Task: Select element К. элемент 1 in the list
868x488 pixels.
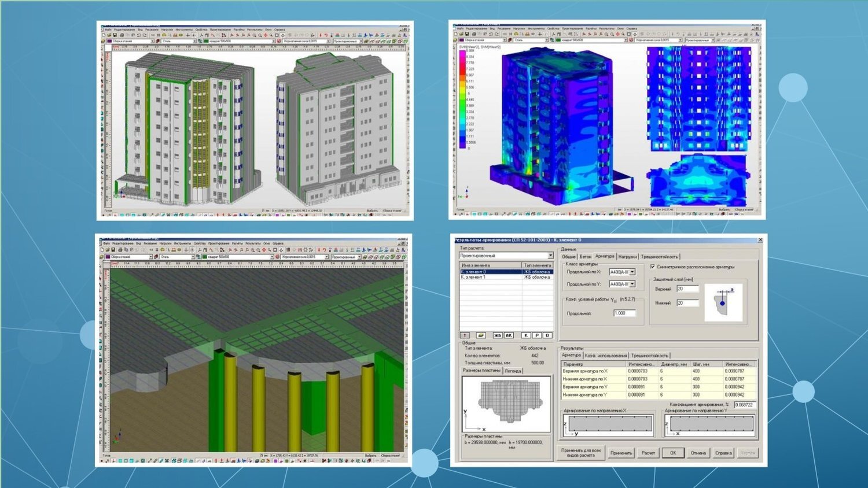Action: pyautogui.click(x=480, y=276)
